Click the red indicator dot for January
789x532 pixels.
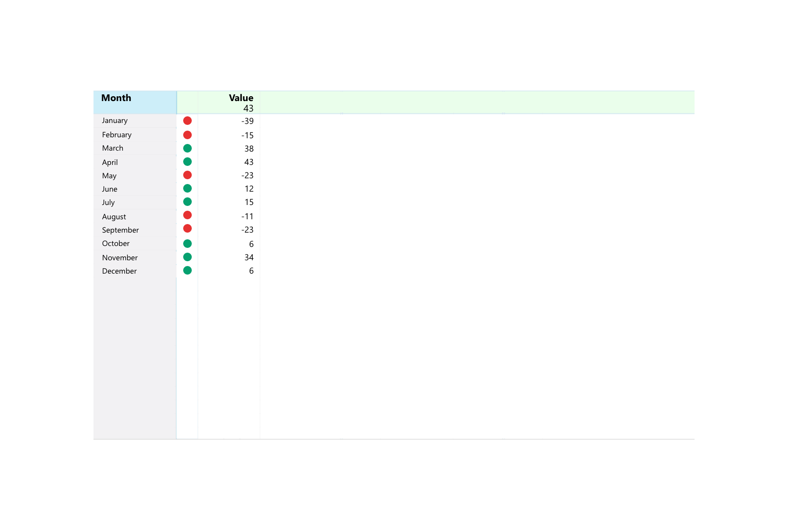pos(187,121)
